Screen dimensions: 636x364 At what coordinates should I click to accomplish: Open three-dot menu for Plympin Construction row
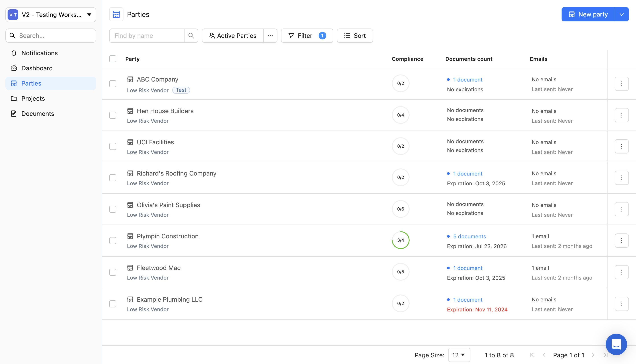[622, 241]
